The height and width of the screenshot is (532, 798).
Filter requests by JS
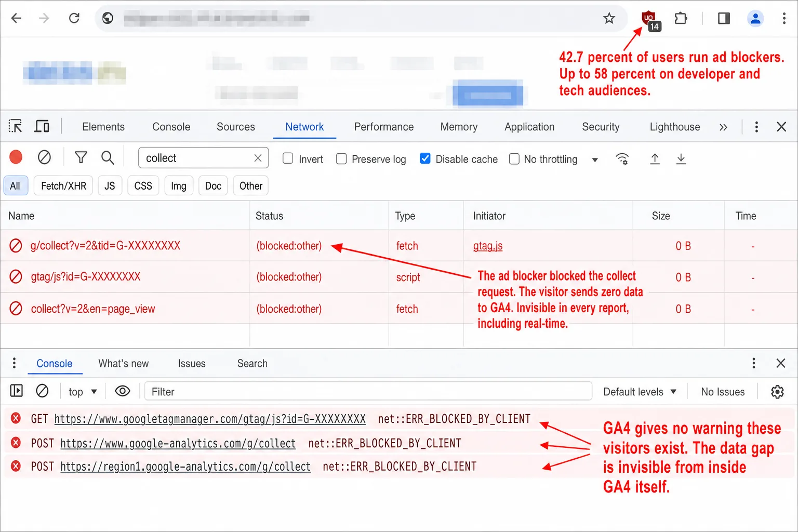[x=110, y=185]
